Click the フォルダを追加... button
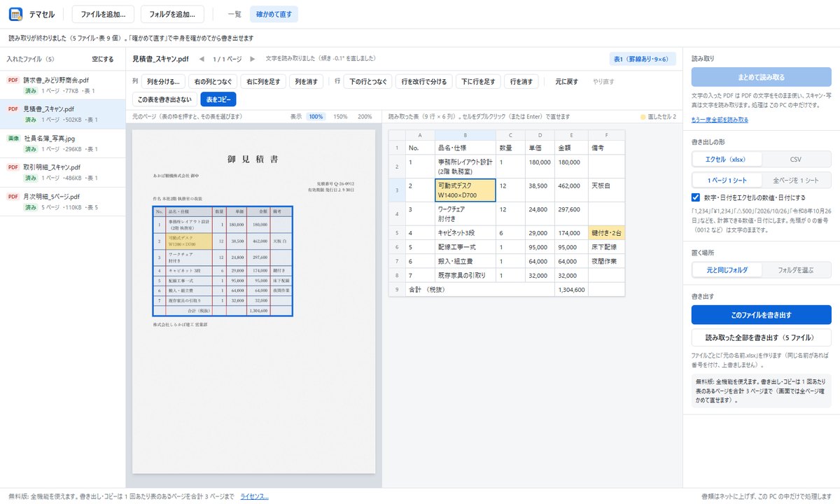 coord(172,14)
